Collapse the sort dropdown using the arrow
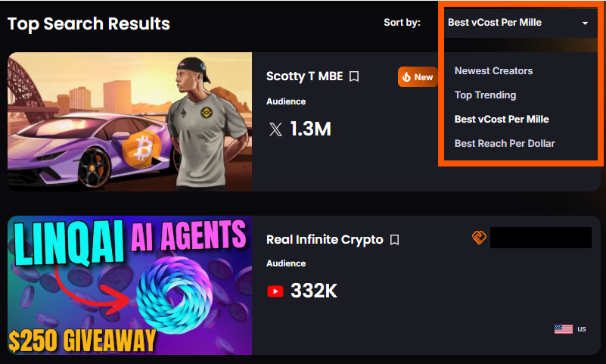 [x=585, y=23]
